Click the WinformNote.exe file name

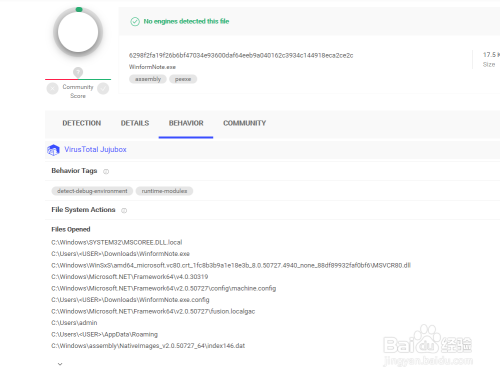coord(152,67)
